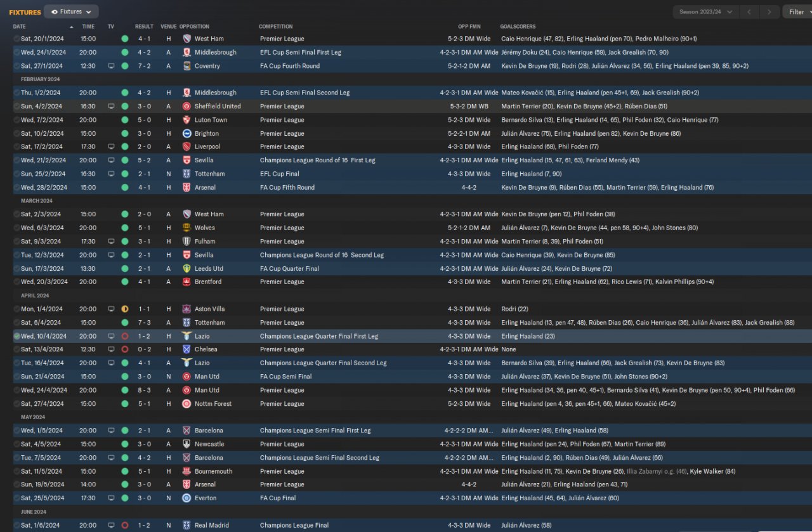This screenshot has width=812, height=532.
Task: Click the Wolves club badge
Action: click(x=187, y=228)
